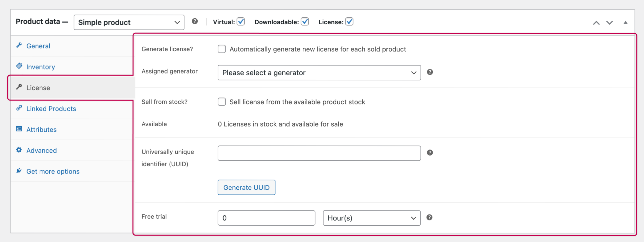The image size is (644, 242).
Task: Click the Sell from stock? label
Action: [x=164, y=102]
